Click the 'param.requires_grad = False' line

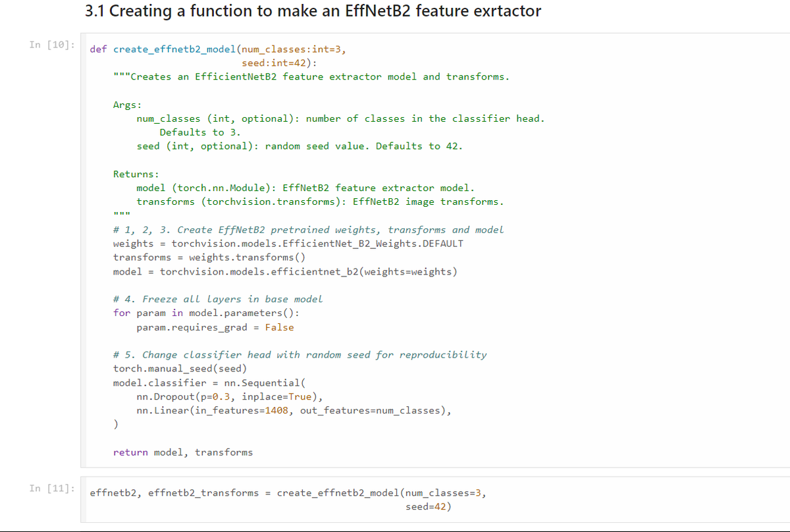tap(215, 327)
